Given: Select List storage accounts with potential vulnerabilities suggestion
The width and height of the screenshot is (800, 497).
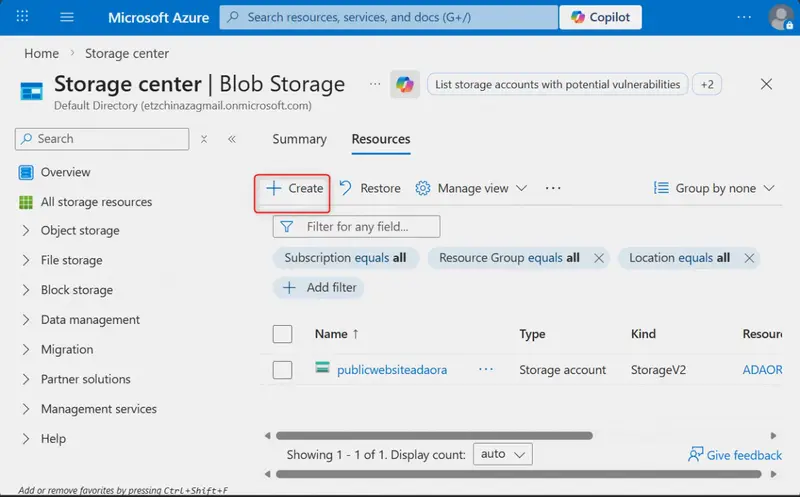Looking at the screenshot, I should coord(557,84).
